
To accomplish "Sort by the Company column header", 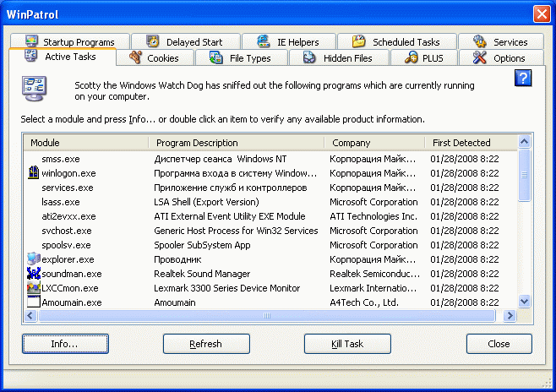I will point(374,143).
